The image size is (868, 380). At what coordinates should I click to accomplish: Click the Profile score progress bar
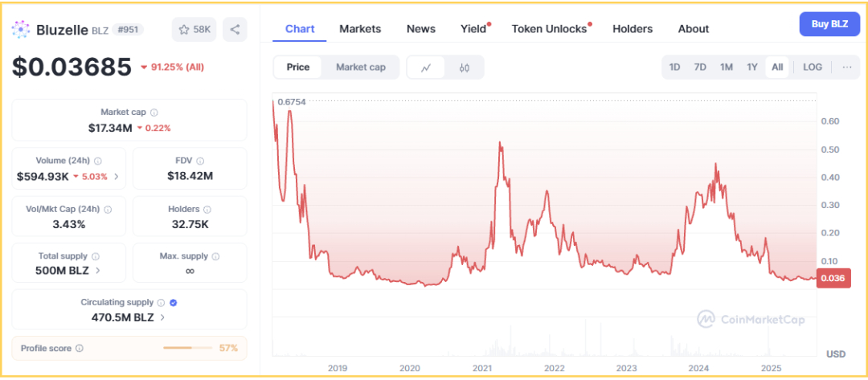tap(187, 348)
